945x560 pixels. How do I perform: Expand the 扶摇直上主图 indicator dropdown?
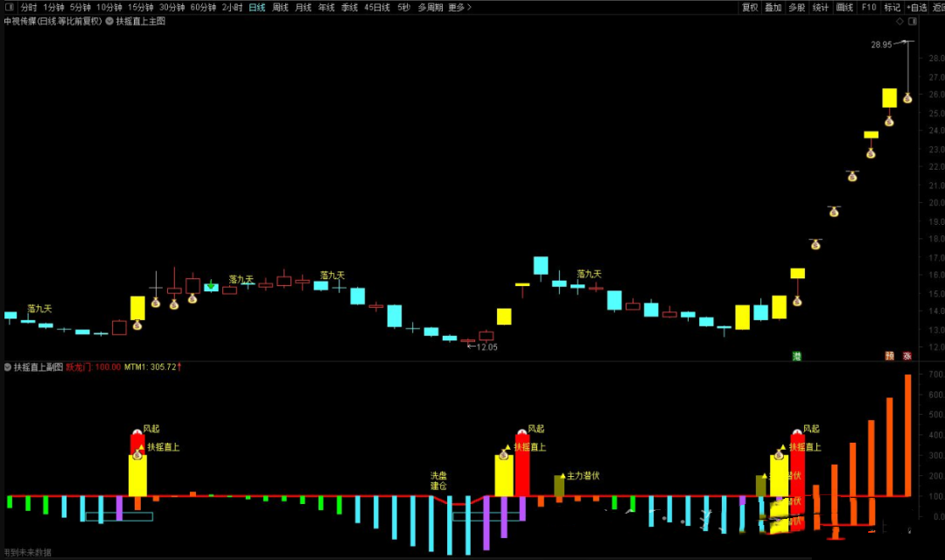click(x=109, y=21)
